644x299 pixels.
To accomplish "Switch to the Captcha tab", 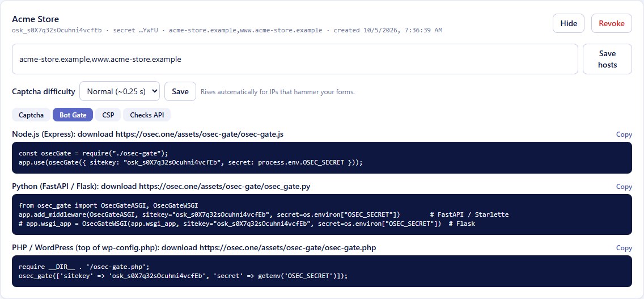I will coord(31,115).
